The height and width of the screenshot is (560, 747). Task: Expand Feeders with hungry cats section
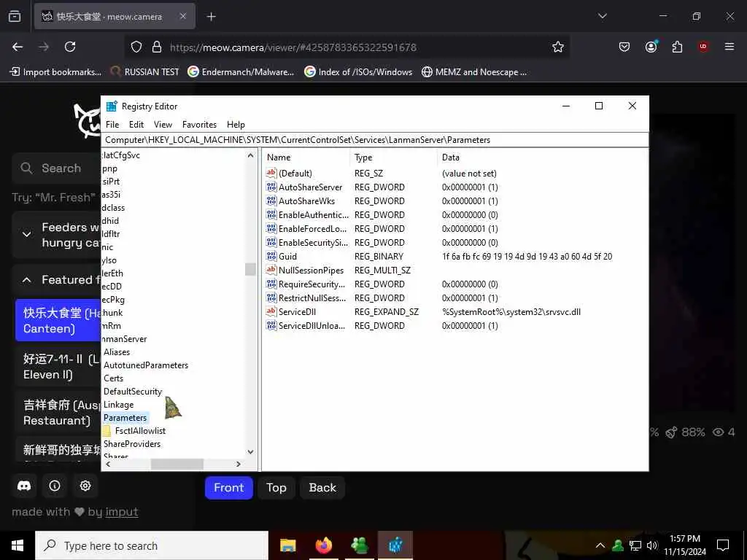(27, 234)
